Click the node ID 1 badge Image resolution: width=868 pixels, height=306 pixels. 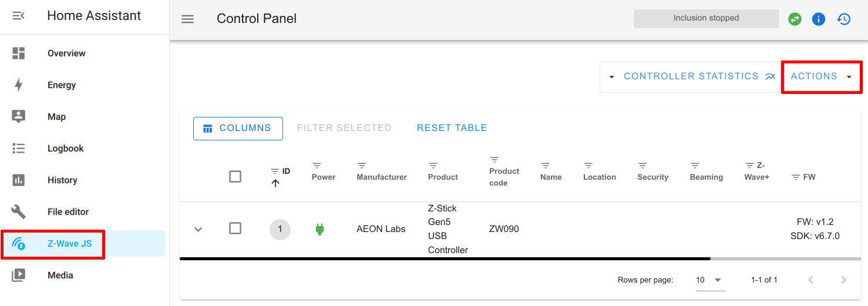coord(280,229)
